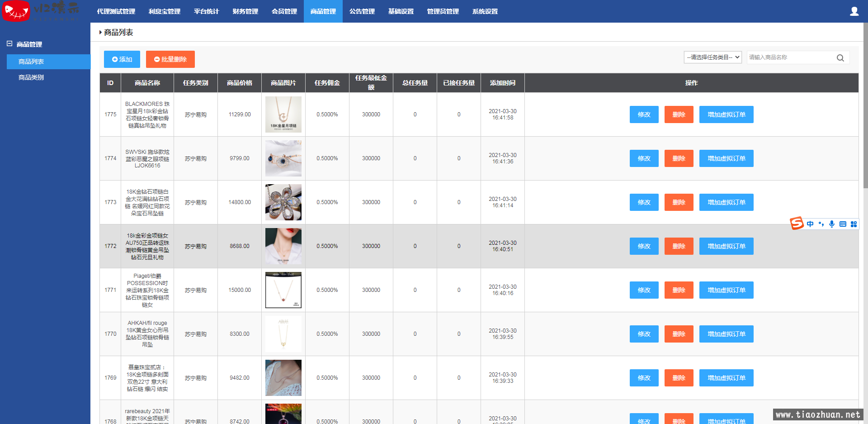Image resolution: width=868 pixels, height=424 pixels.
Task: Click 增加虚拟订单 for product 1771
Action: 726,290
